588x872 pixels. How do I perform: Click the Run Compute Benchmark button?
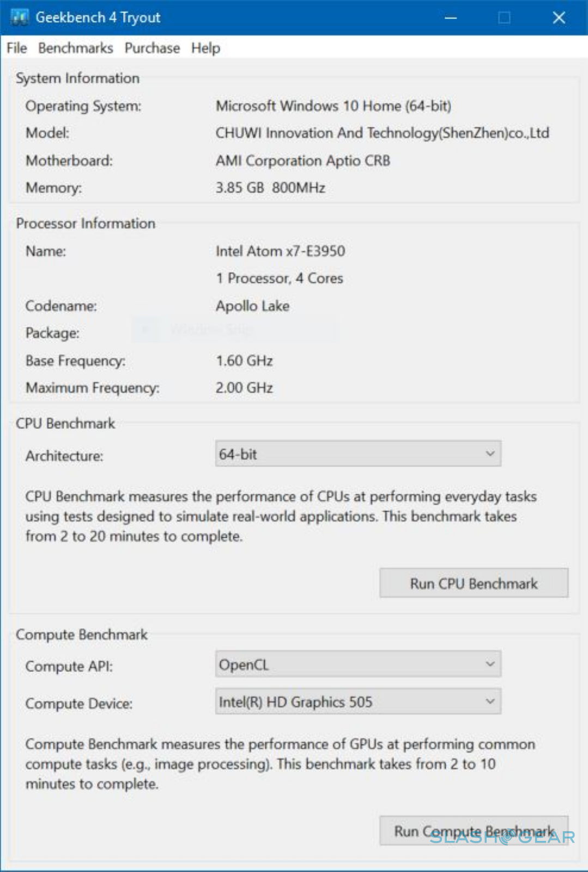click(x=474, y=831)
